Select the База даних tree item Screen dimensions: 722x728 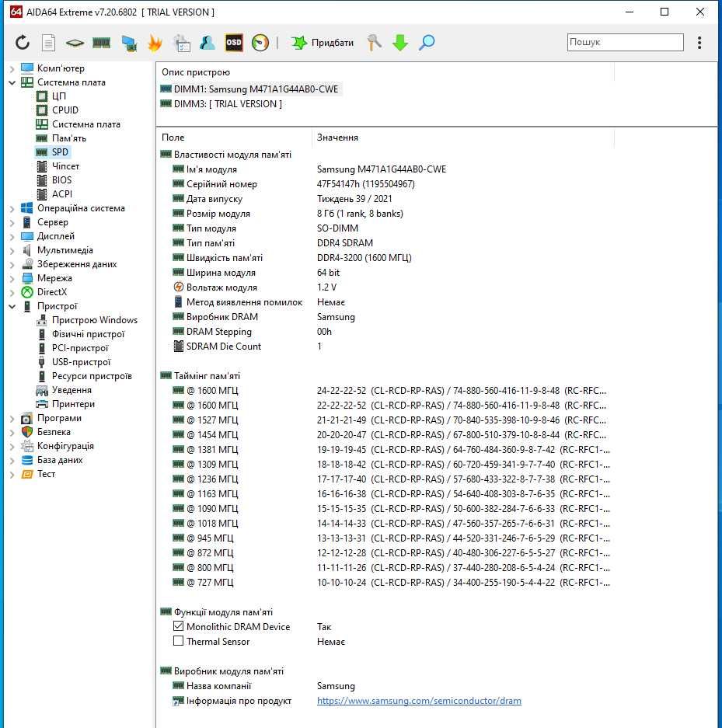coord(60,460)
